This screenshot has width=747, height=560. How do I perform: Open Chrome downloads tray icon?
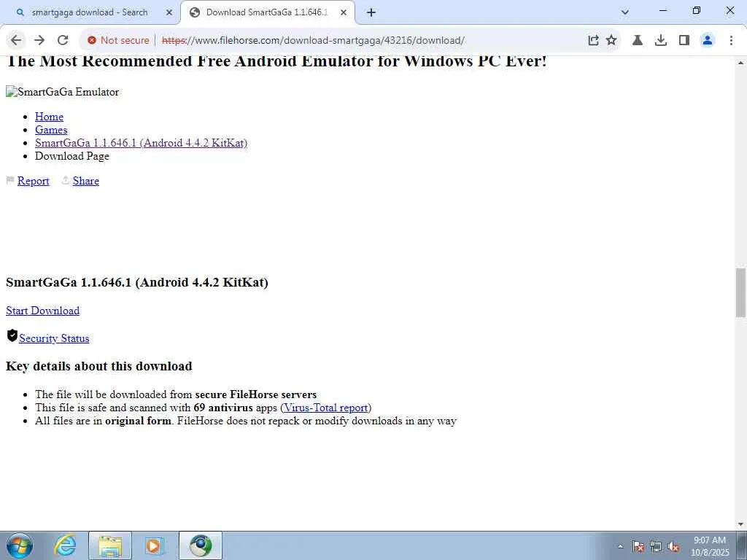click(661, 41)
